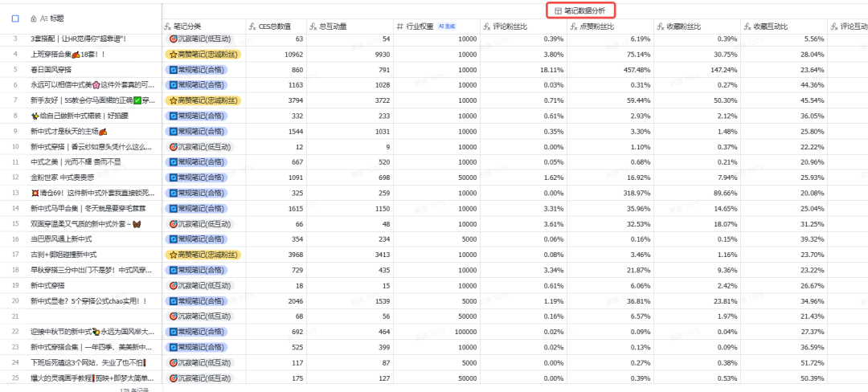Image resolution: width=868 pixels, height=392 pixels.
Task: Click the lock icon beside 标题
Action: [34, 18]
